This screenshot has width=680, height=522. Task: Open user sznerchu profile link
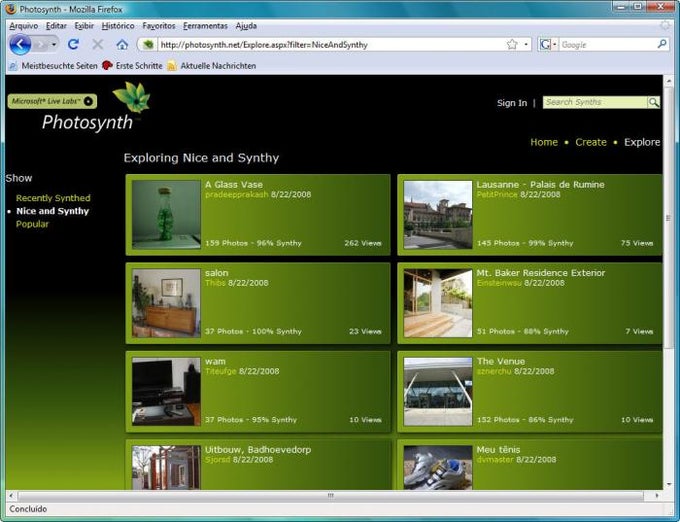pos(494,371)
